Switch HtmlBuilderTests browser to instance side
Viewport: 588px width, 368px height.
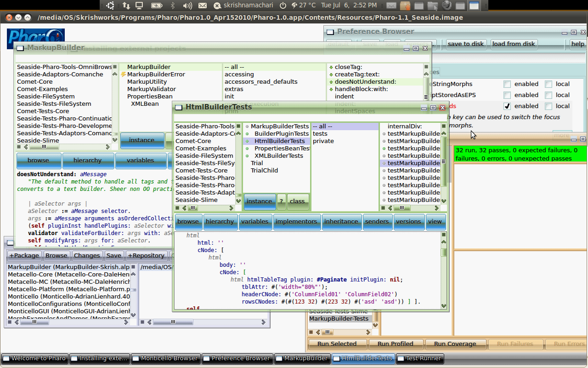260,201
